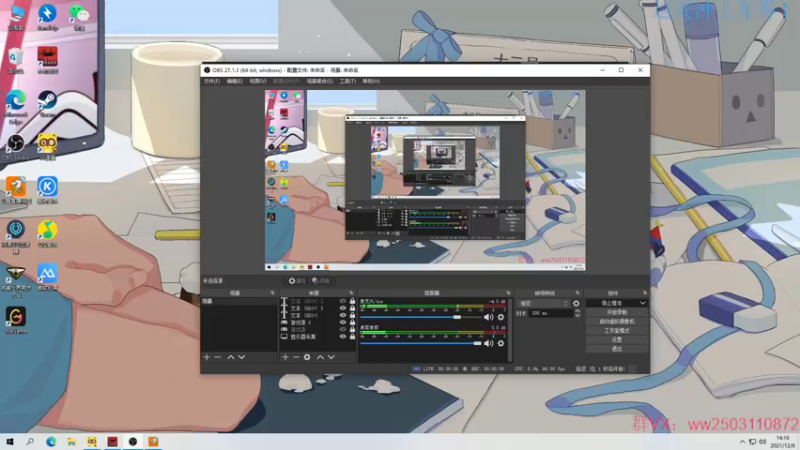
Task: Open the 麦克风/Aux audio settings gear
Action: coord(501,317)
